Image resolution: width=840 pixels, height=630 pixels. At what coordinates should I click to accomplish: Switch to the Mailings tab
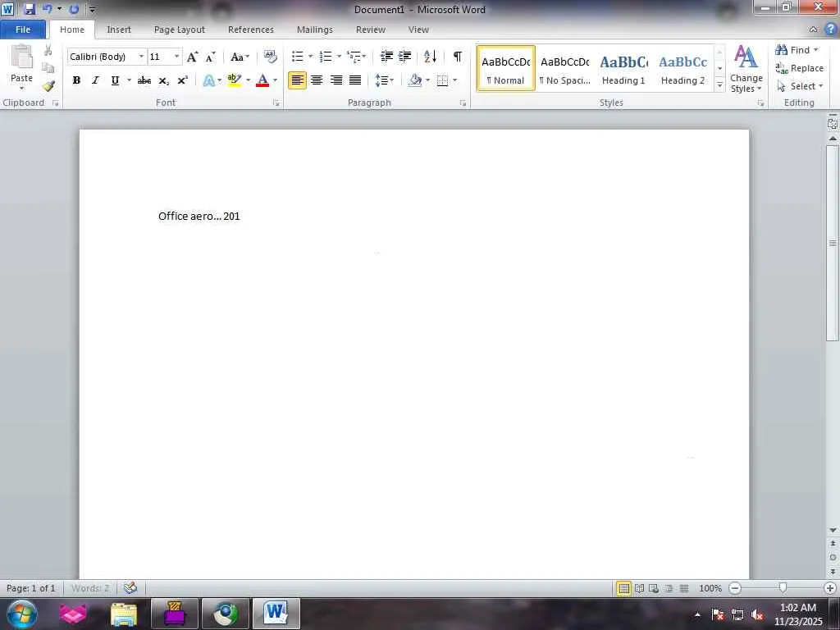coord(315,30)
